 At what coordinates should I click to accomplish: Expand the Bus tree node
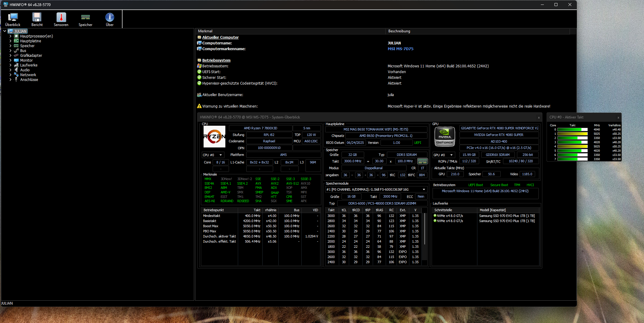click(10, 50)
